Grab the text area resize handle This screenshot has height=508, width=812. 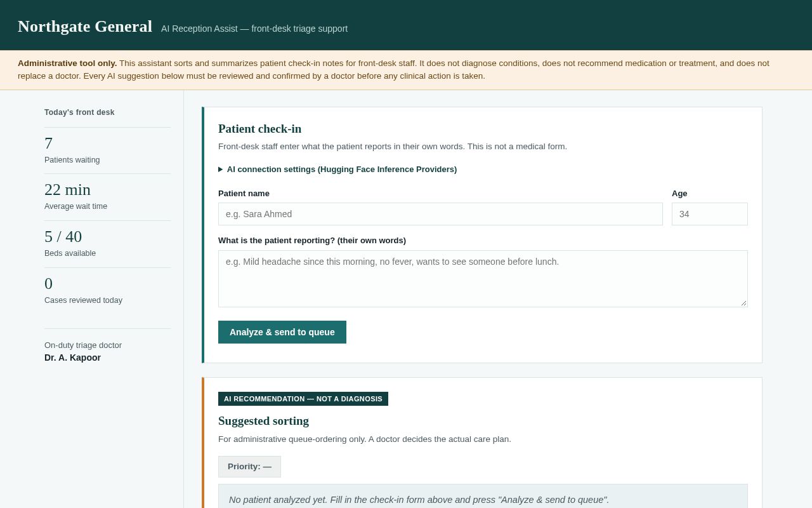743,303
